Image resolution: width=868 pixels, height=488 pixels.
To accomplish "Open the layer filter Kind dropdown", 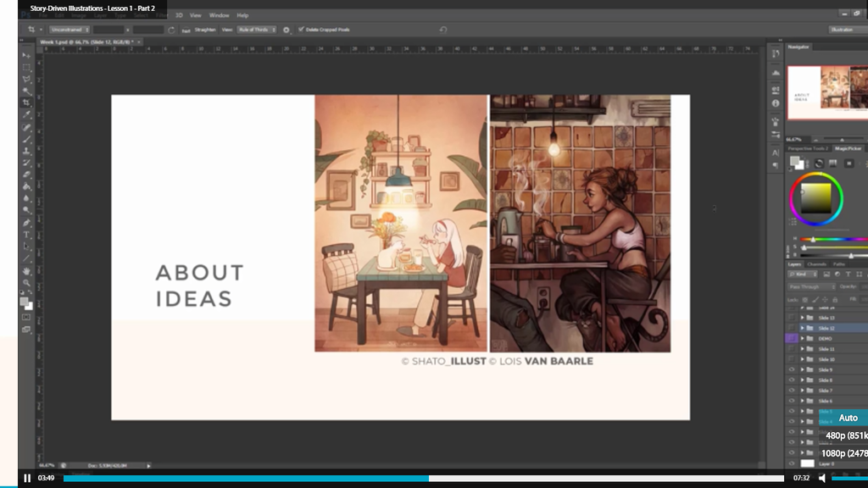I will click(803, 274).
